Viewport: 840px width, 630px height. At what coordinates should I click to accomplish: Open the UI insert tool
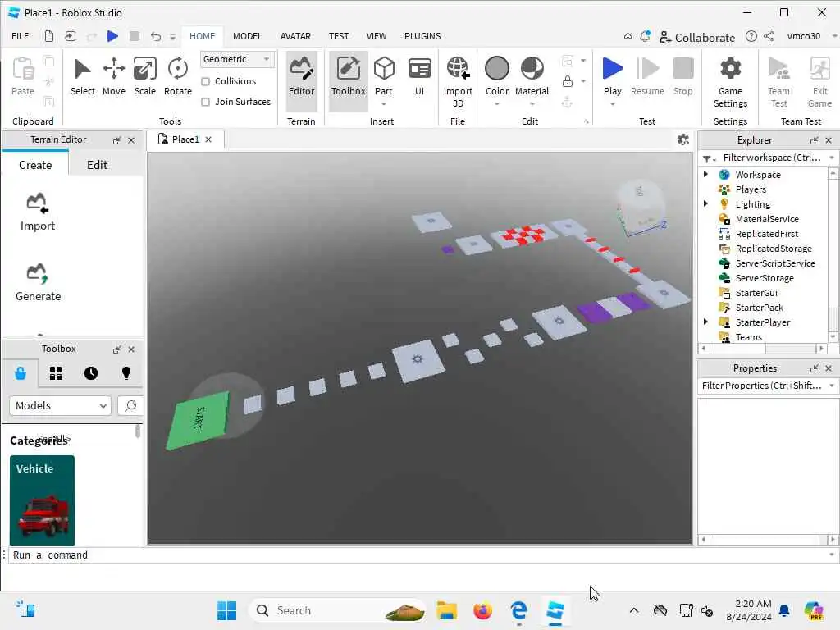click(419, 76)
